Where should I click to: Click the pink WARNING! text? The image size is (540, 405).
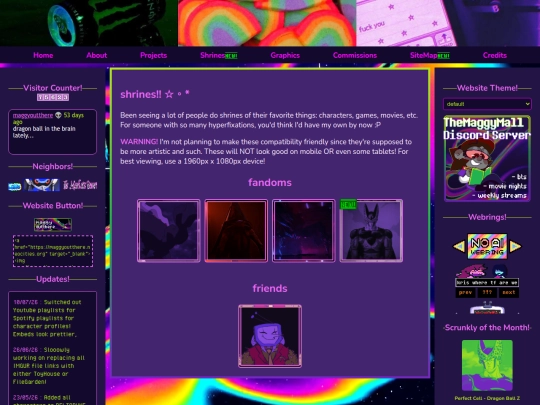click(139, 142)
